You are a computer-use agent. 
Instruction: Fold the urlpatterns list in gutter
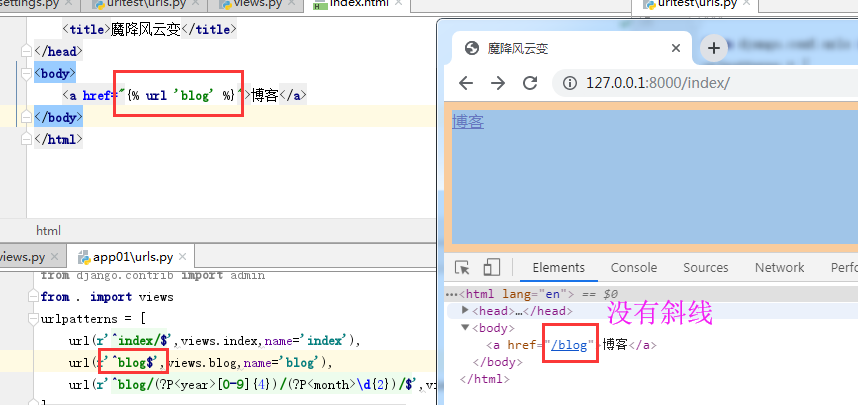click(x=33, y=319)
